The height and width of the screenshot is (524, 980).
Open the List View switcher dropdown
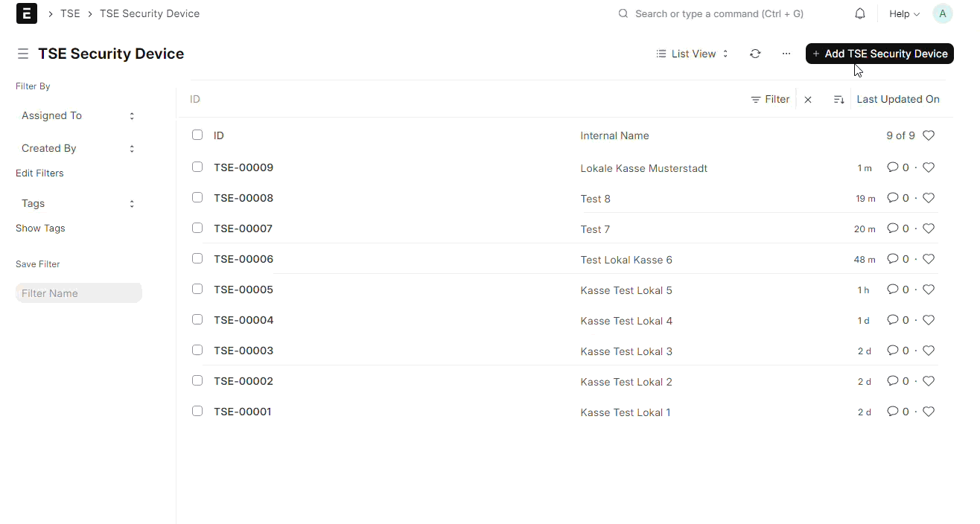point(693,54)
